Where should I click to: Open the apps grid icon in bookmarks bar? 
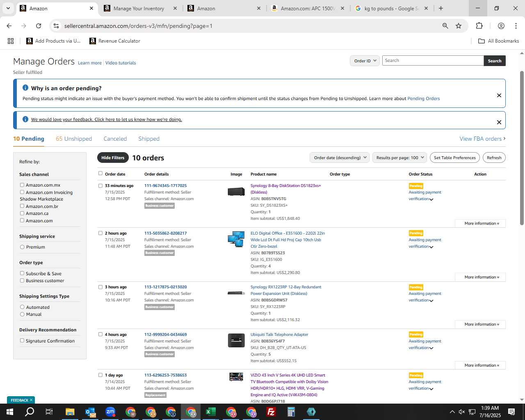pos(11,41)
